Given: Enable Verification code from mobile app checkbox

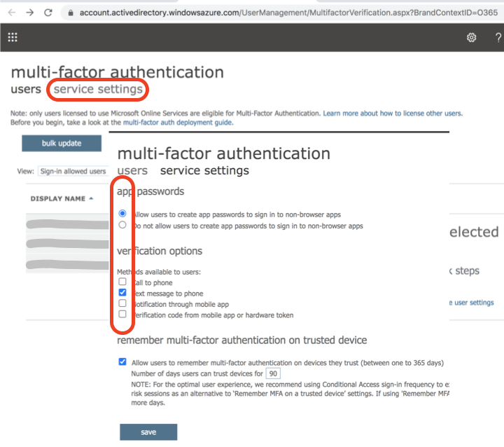Looking at the screenshot, I should click(122, 314).
